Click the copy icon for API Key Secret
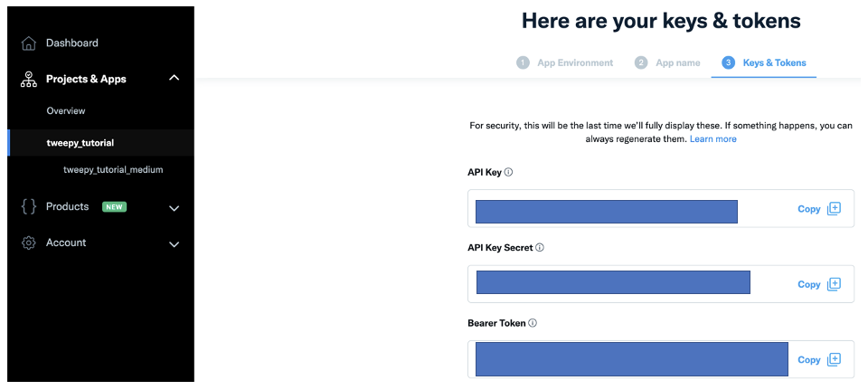868x390 pixels. (x=834, y=284)
